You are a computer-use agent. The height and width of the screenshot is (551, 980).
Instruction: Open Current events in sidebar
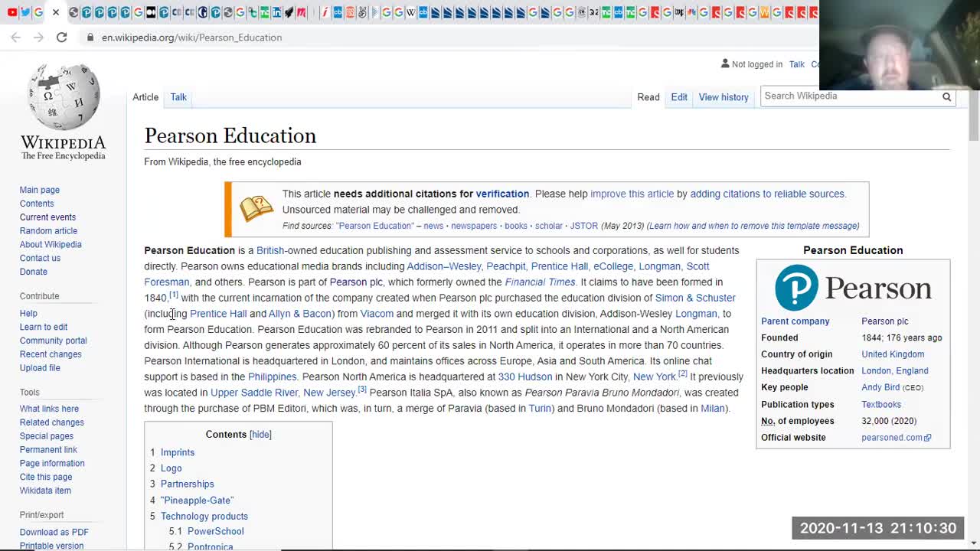click(47, 217)
